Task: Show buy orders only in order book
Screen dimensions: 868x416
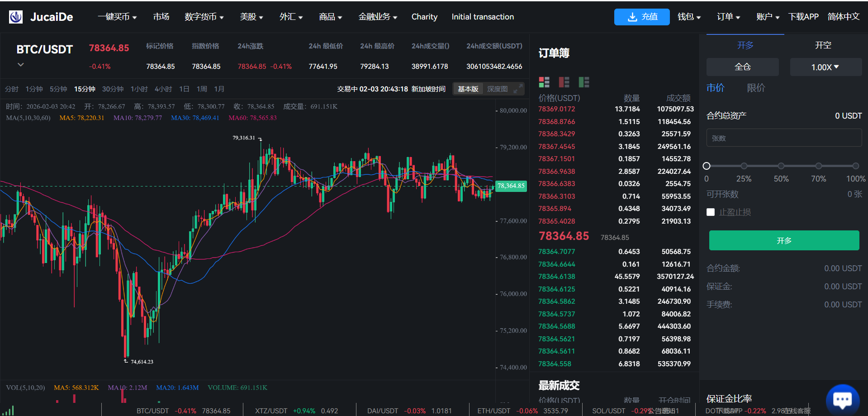Action: 584,82
